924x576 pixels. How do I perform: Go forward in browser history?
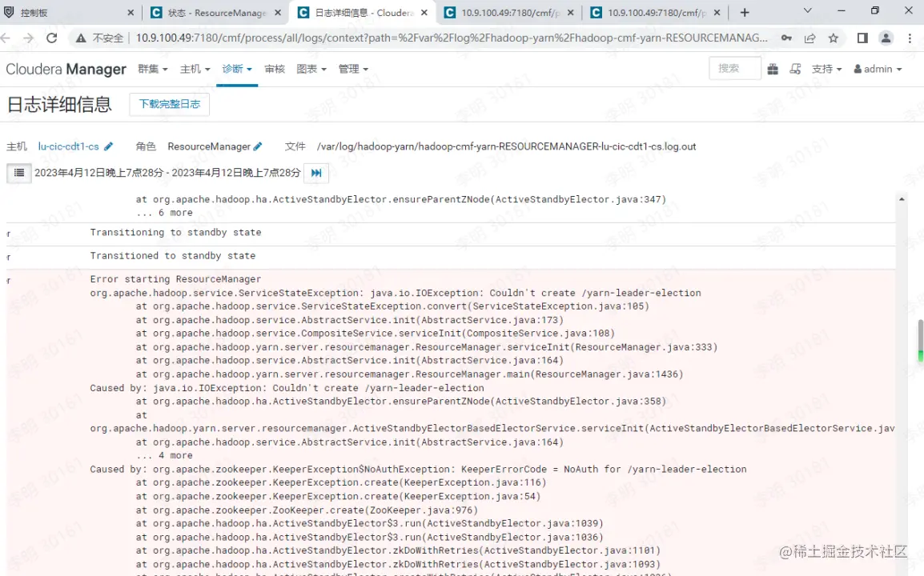click(28, 38)
